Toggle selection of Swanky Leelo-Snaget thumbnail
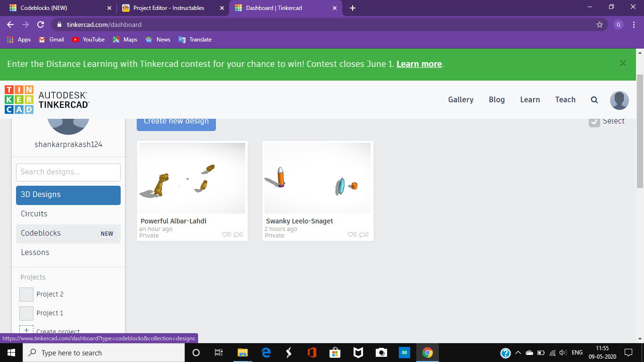 [x=317, y=178]
